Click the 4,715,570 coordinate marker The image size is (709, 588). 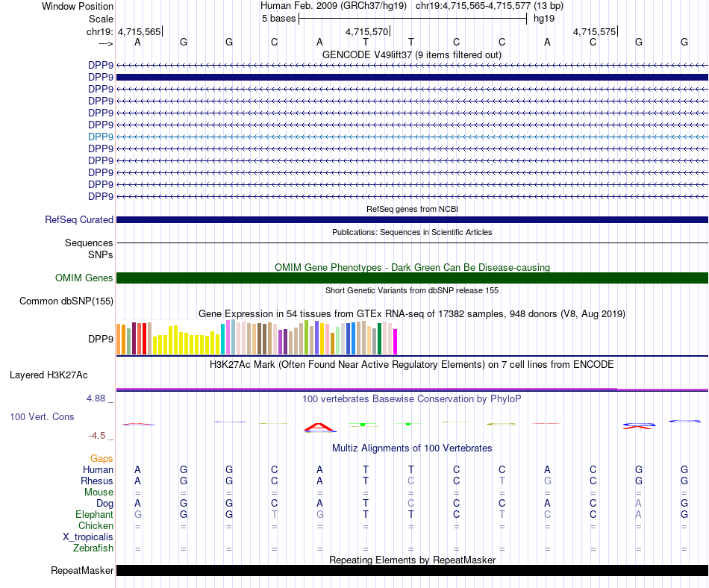coord(366,31)
